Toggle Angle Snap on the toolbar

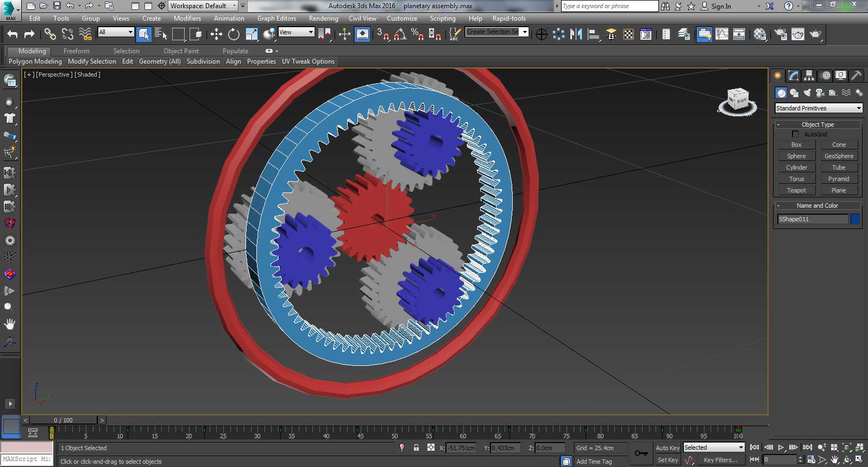(x=400, y=34)
